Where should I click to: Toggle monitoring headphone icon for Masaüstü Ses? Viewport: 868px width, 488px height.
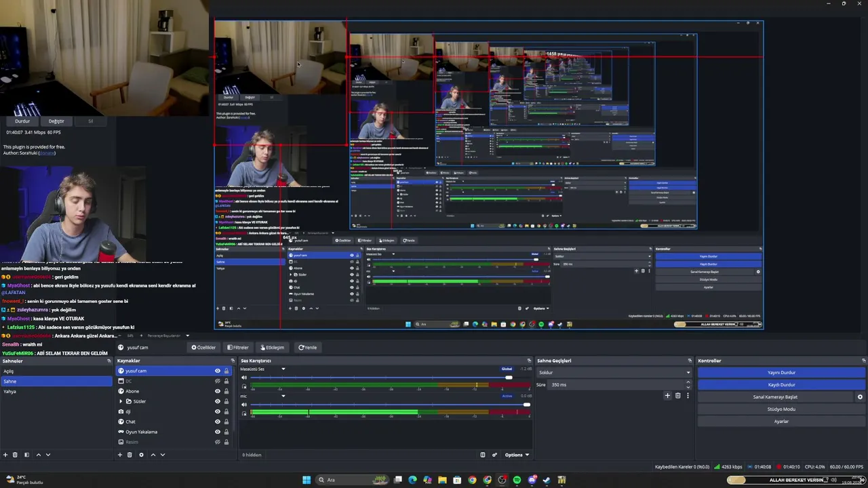click(244, 386)
